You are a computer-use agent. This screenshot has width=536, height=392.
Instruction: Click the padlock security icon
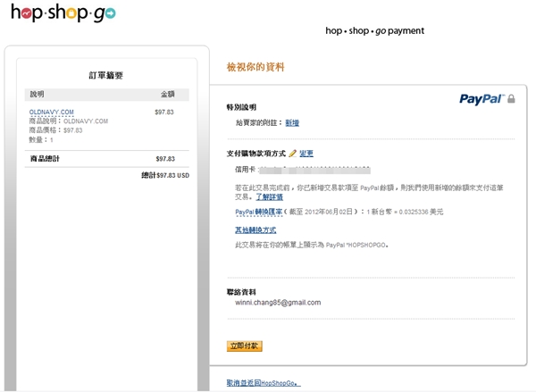click(511, 99)
